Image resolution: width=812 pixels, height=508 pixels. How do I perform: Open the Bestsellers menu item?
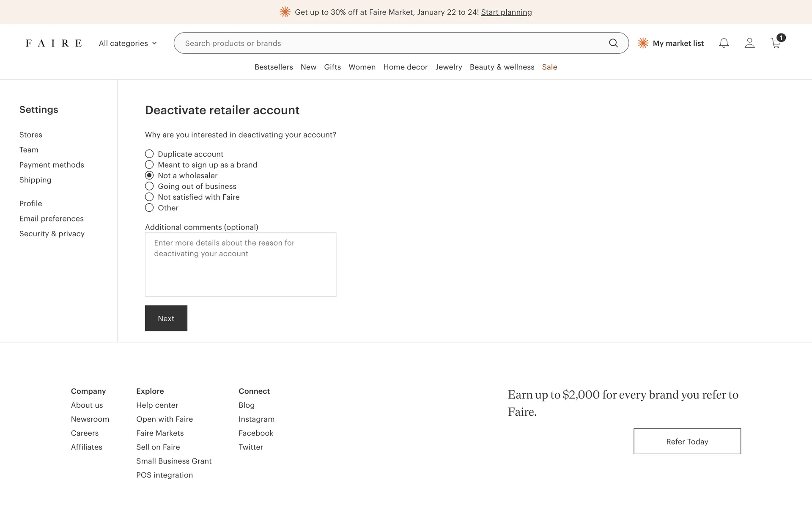pos(274,67)
